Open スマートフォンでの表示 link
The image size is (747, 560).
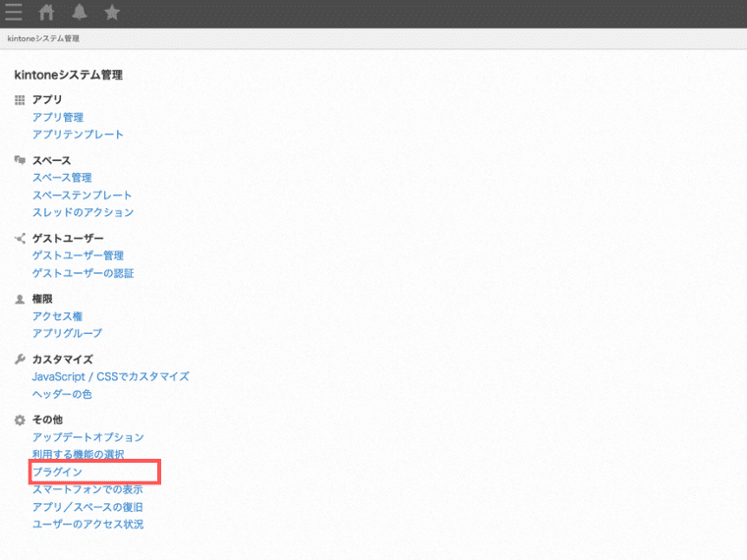pyautogui.click(x=87, y=489)
